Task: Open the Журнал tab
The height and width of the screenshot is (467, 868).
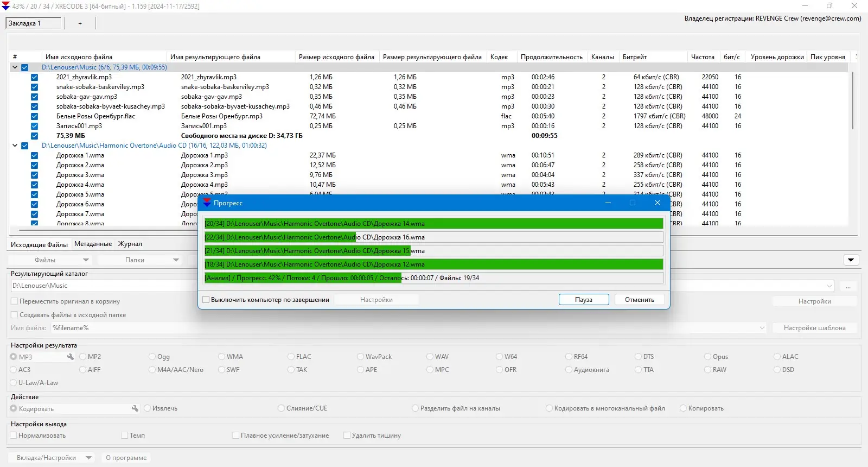Action: point(130,244)
